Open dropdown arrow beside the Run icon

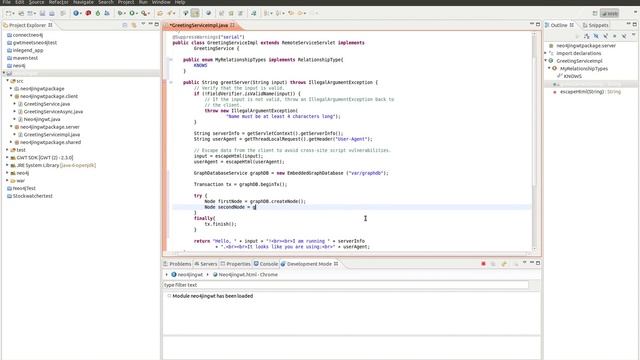click(x=137, y=13)
